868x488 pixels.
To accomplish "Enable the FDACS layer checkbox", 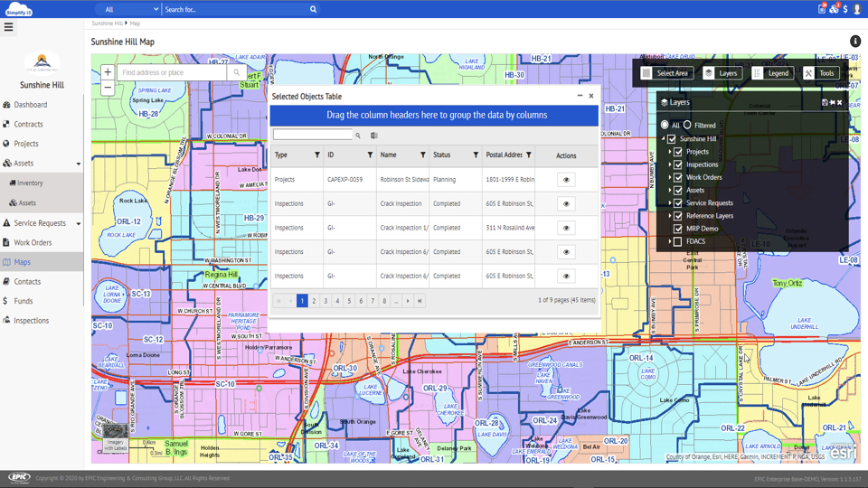I will coord(678,241).
